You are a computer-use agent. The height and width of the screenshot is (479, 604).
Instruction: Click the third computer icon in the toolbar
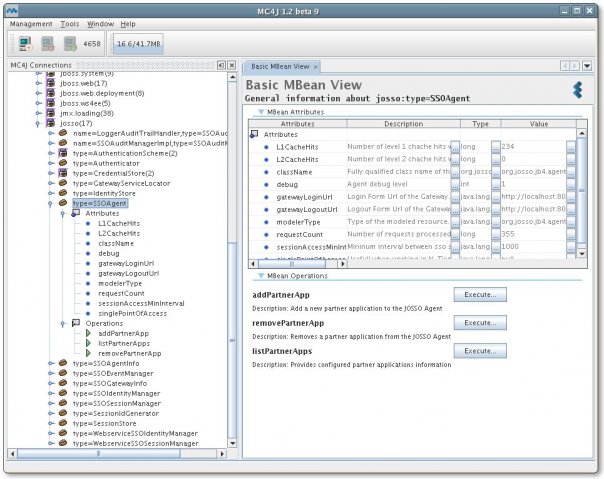point(70,44)
